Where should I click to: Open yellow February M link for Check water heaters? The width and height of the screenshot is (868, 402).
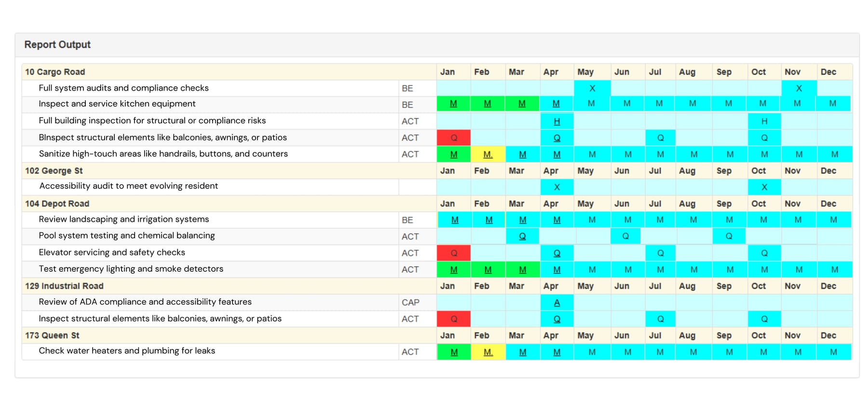click(x=488, y=352)
